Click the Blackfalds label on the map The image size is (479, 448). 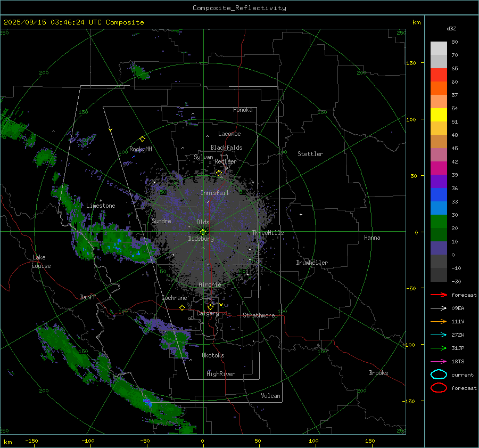coord(226,148)
